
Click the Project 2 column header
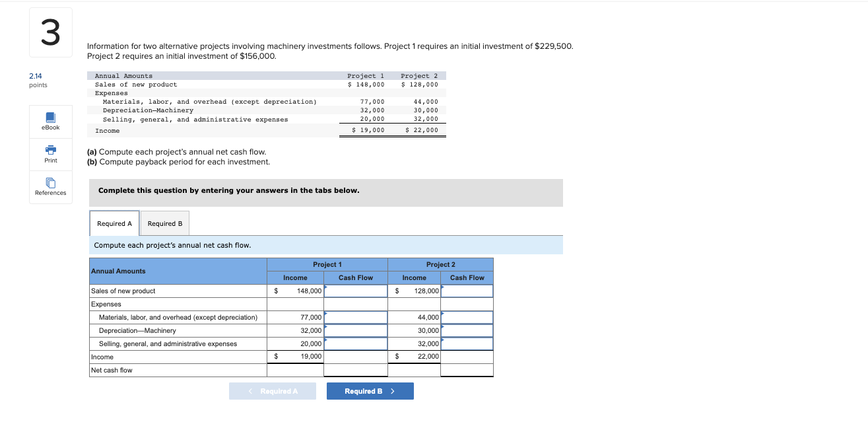[x=440, y=264]
